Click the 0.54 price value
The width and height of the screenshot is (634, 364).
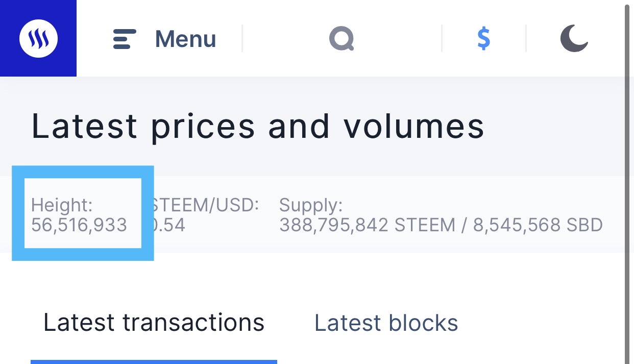[169, 225]
